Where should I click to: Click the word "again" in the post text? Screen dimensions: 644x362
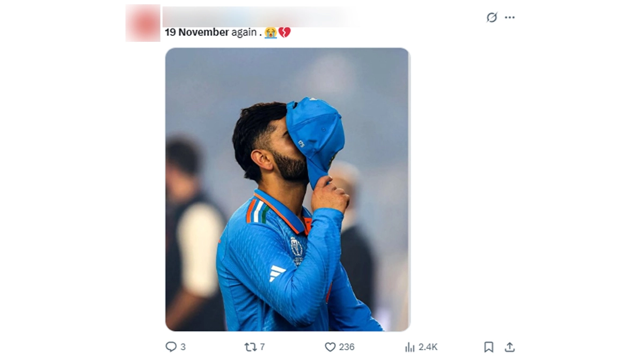245,32
